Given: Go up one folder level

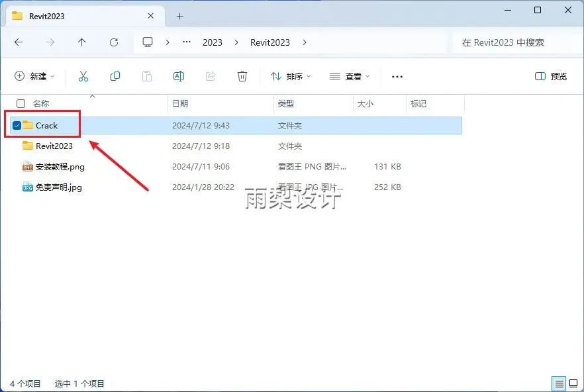Looking at the screenshot, I should coord(82,42).
